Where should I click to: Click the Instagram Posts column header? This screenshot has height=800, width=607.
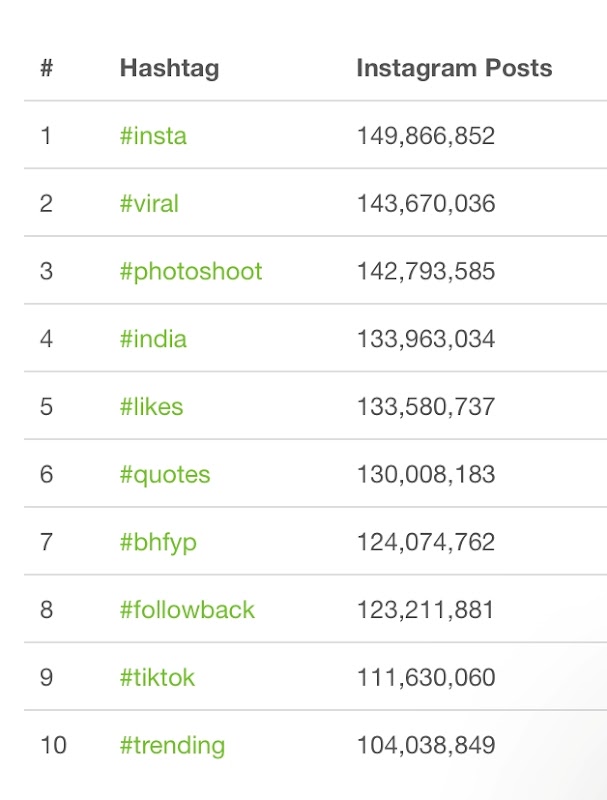click(454, 69)
